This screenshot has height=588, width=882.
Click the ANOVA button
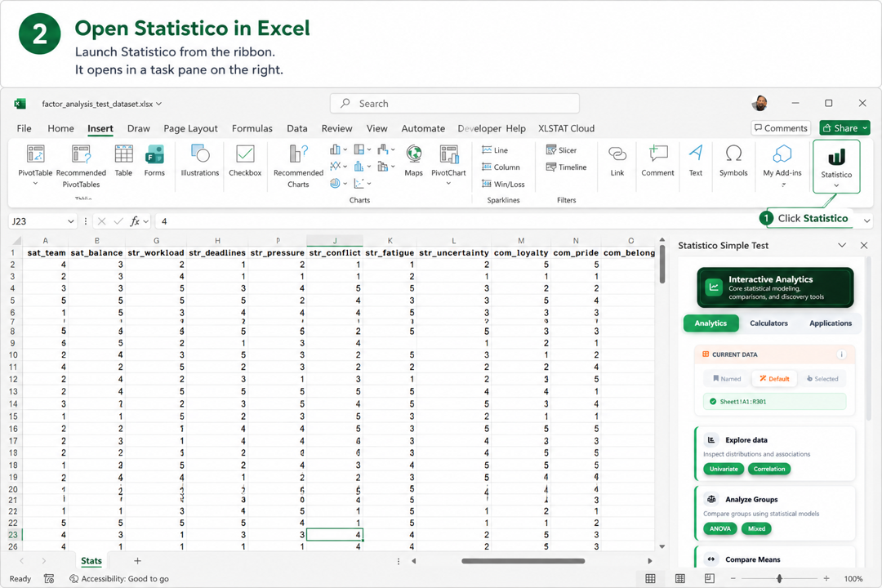[720, 528]
